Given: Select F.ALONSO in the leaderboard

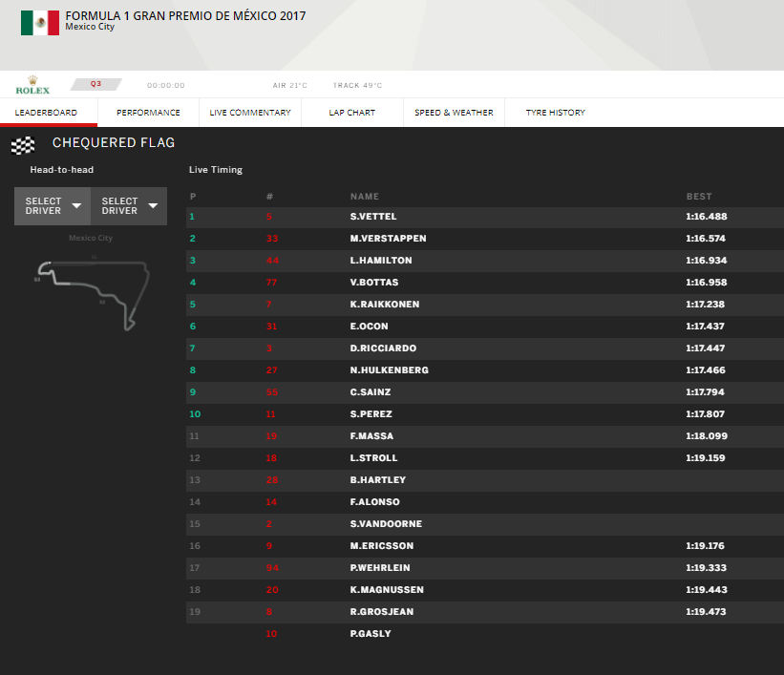Looking at the screenshot, I should coord(374,502).
